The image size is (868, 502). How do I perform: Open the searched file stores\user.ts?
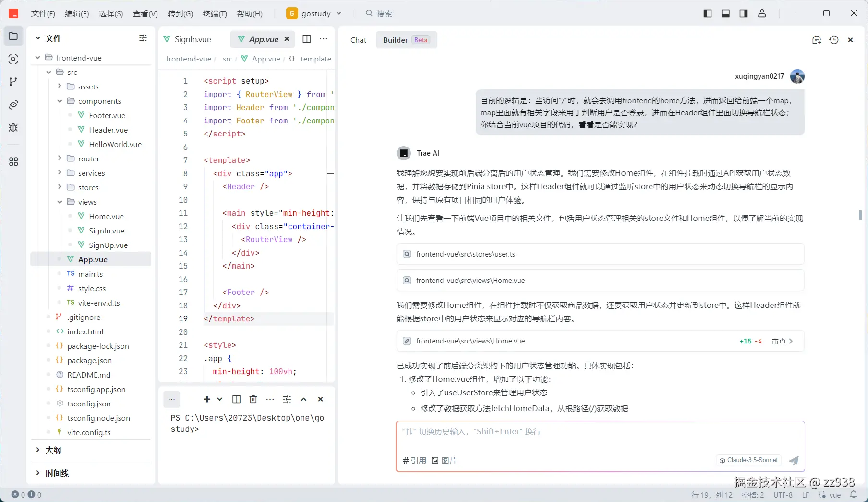[600, 254]
